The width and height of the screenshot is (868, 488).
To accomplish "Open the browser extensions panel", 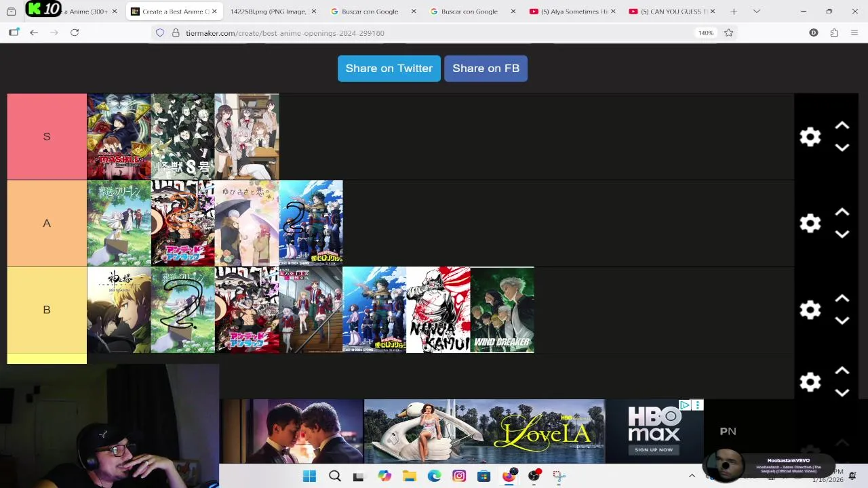I will [x=834, y=33].
